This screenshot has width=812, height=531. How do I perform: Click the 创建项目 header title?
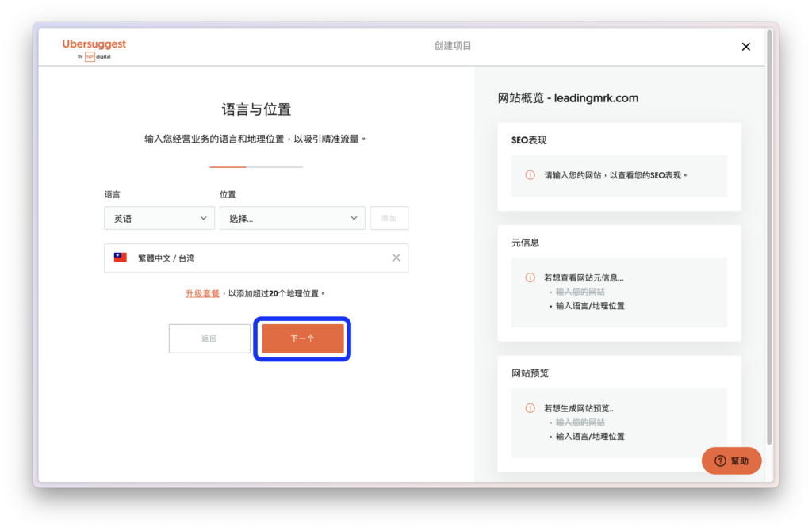453,45
